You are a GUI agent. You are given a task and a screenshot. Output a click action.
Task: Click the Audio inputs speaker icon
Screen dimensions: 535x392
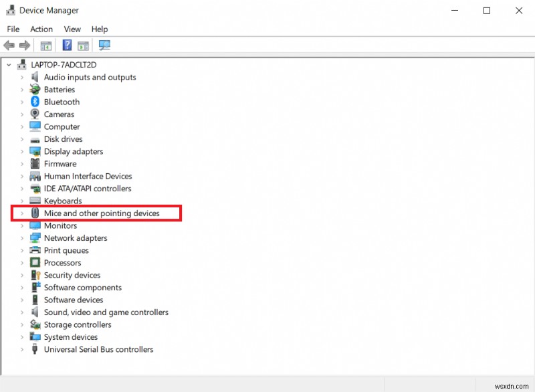35,77
